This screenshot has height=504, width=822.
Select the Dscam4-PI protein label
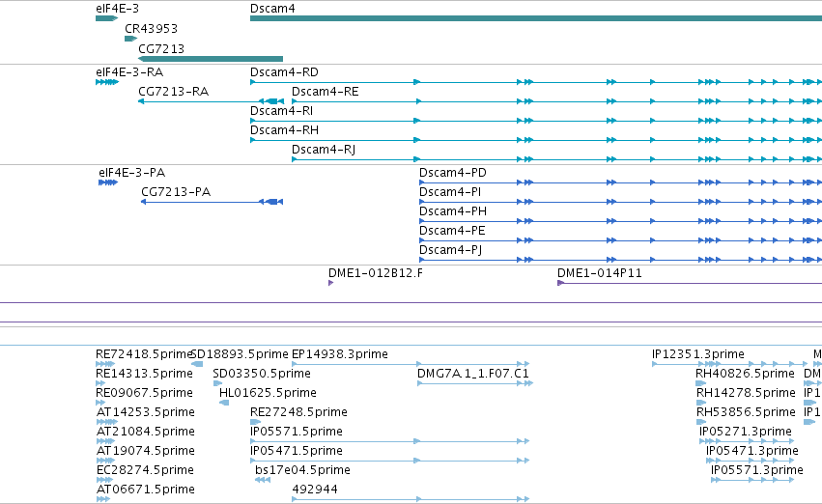point(450,192)
